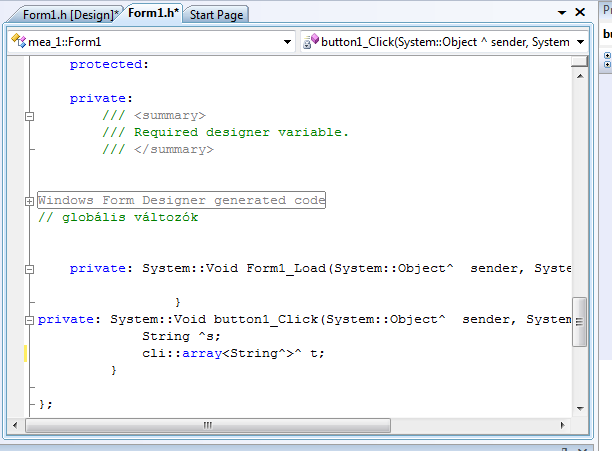Click the '/// <summary>' comment line
This screenshot has height=451, width=612.
pos(154,115)
